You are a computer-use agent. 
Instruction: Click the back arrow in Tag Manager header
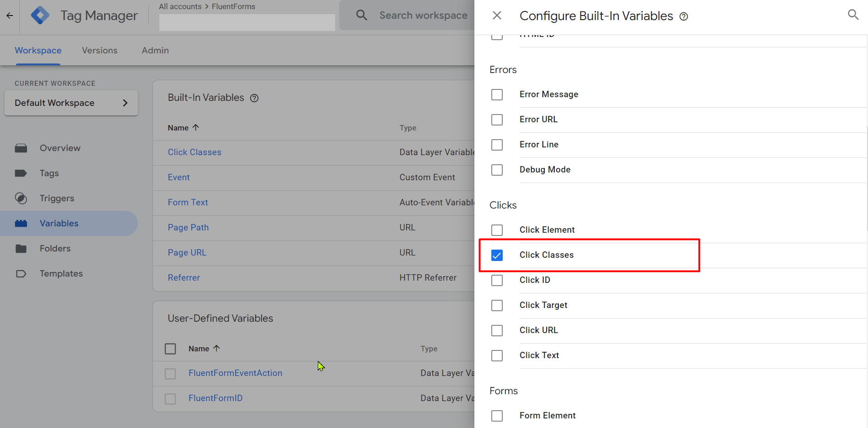coord(10,16)
